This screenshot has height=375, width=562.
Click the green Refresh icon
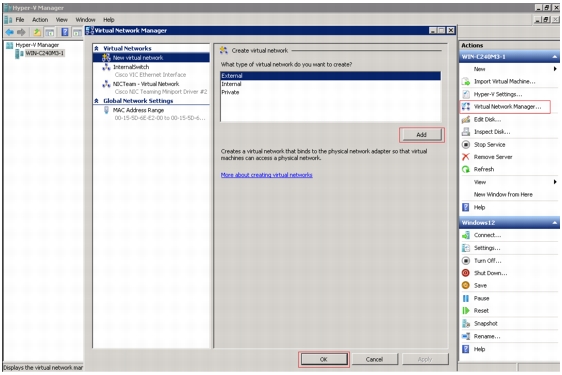(x=466, y=169)
